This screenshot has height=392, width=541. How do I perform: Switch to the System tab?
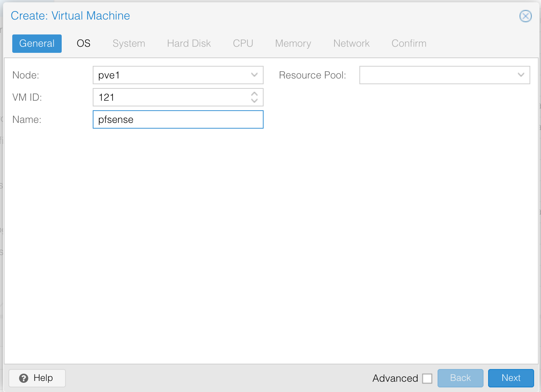pyautogui.click(x=129, y=43)
